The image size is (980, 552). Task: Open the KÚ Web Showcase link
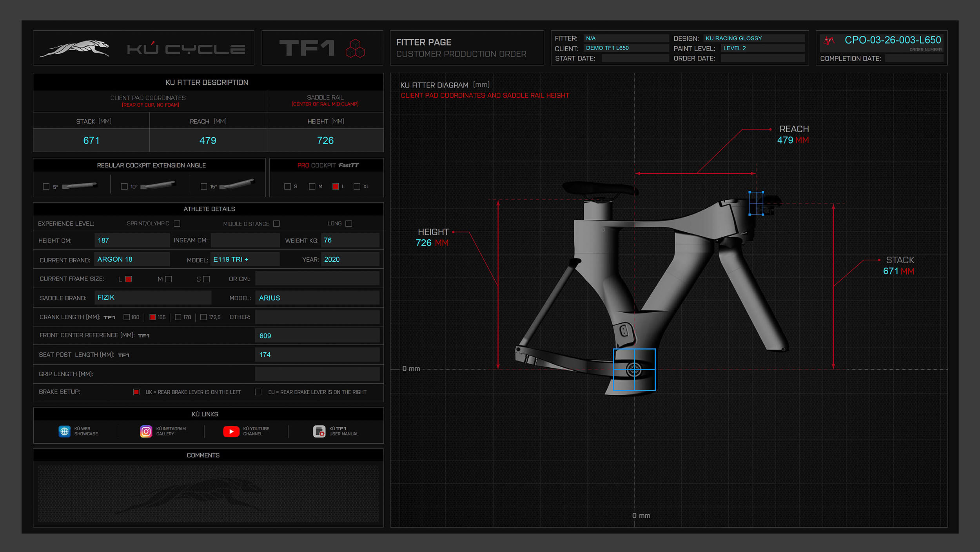[86, 431]
